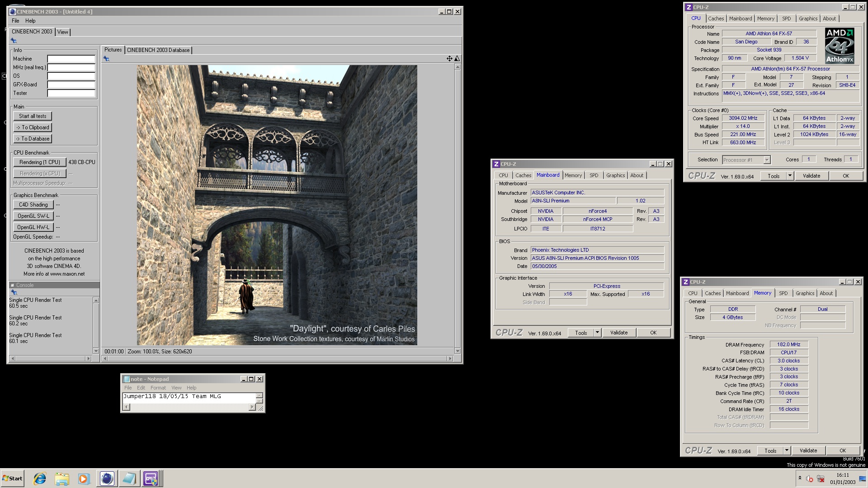Click Validate in CPU-Z Memory window

(x=808, y=450)
